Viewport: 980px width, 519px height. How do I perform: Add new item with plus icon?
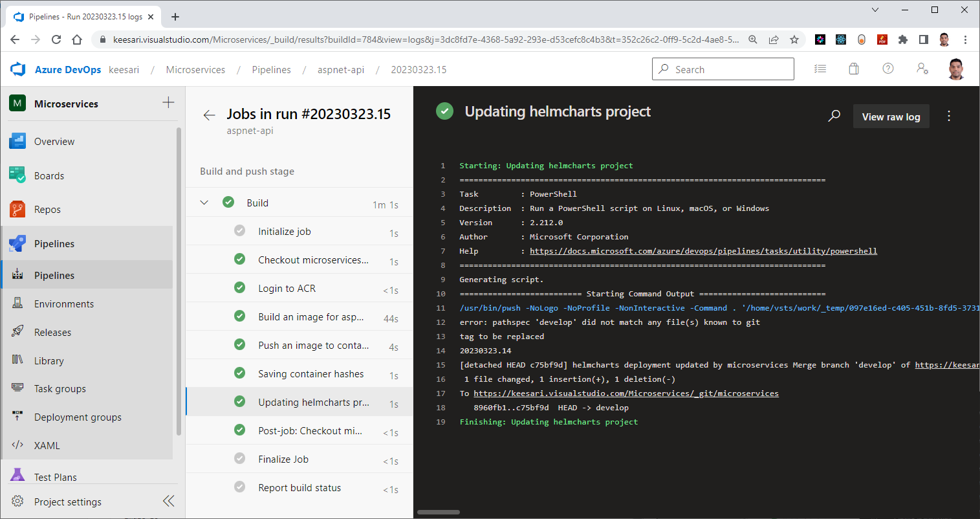tap(168, 102)
